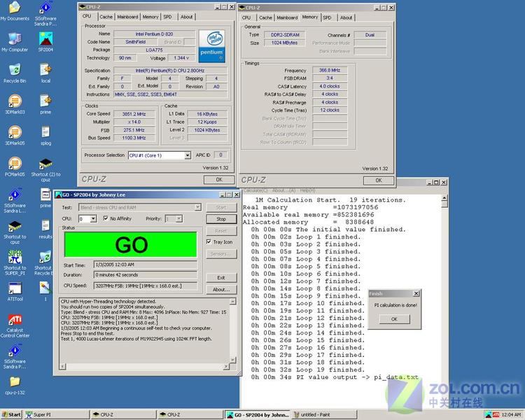The width and height of the screenshot is (525, 420).
Task: Click the SP2004 log horizontal scrollbar
Action: click(x=145, y=366)
